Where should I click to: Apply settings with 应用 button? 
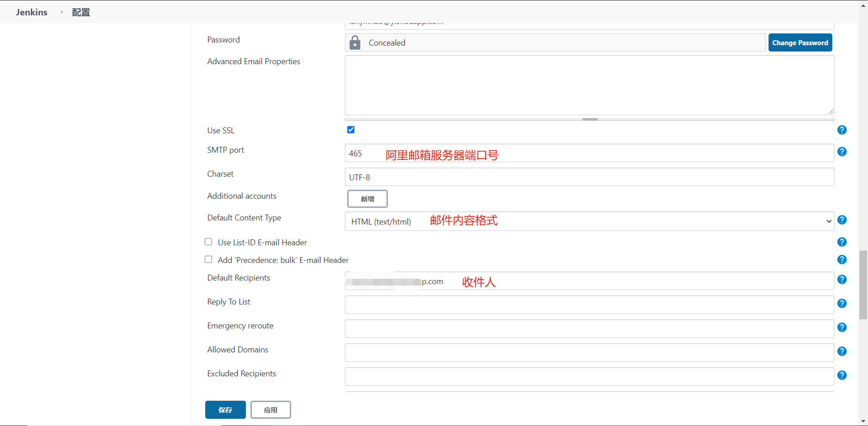tap(271, 410)
